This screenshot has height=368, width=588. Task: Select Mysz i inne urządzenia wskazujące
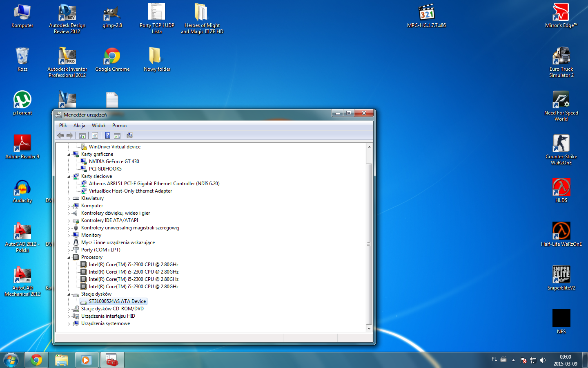[x=118, y=242]
